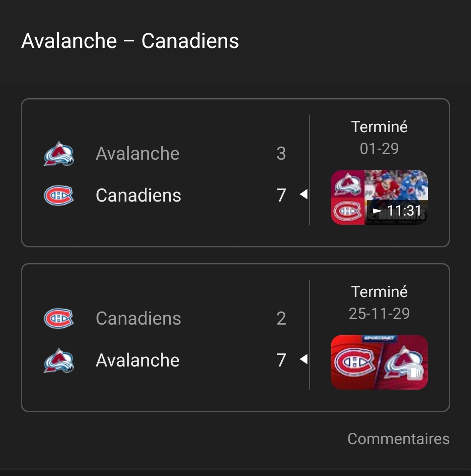Click the 01-29 game date
471x476 pixels.
click(x=379, y=149)
